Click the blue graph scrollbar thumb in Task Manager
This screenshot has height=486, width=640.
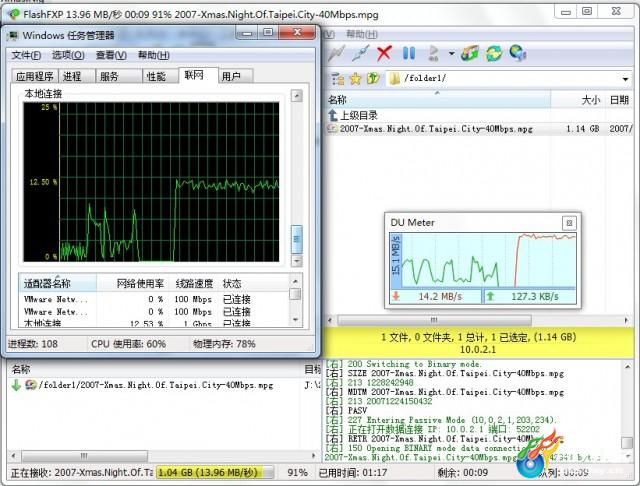tap(297, 239)
